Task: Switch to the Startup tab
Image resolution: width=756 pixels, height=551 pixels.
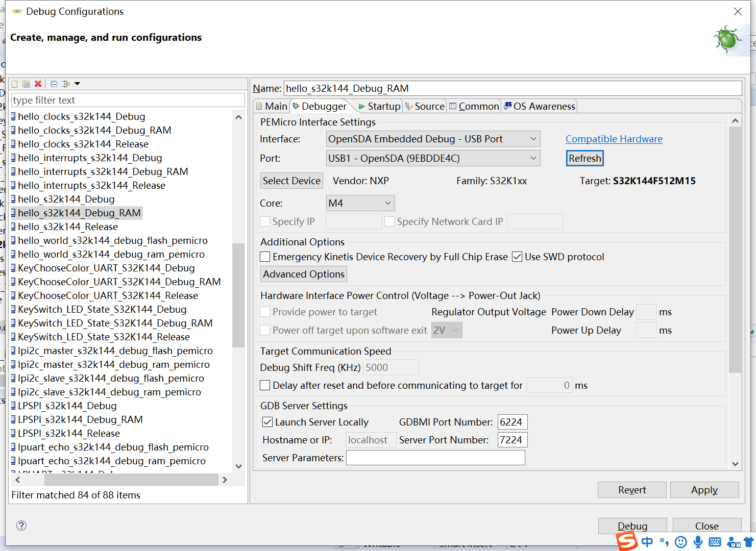Action: pos(379,106)
